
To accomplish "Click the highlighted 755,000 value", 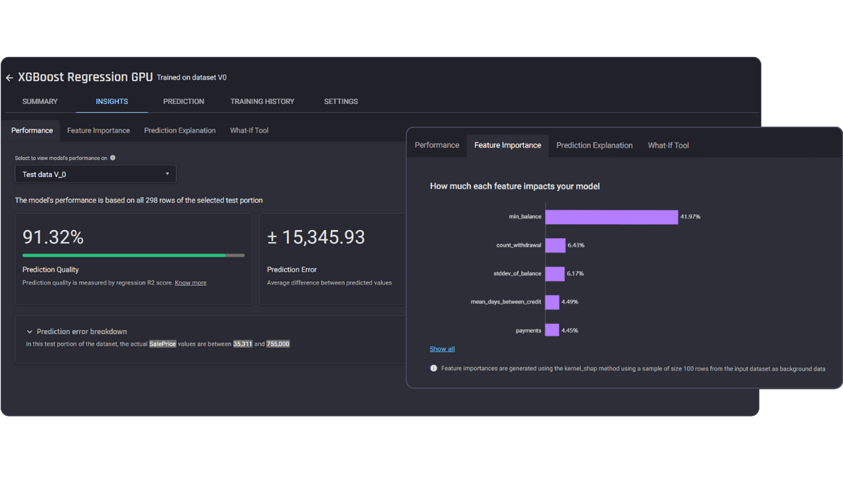I will [x=278, y=344].
